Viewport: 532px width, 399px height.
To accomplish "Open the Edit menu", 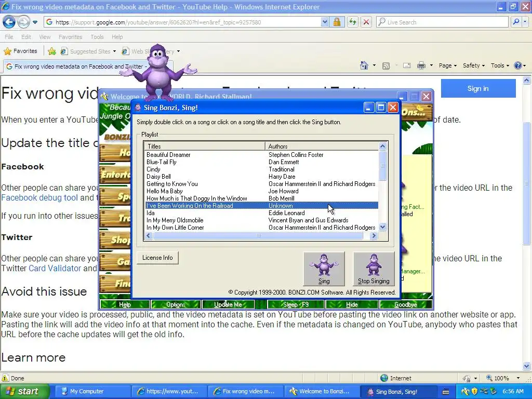I will tap(26, 37).
